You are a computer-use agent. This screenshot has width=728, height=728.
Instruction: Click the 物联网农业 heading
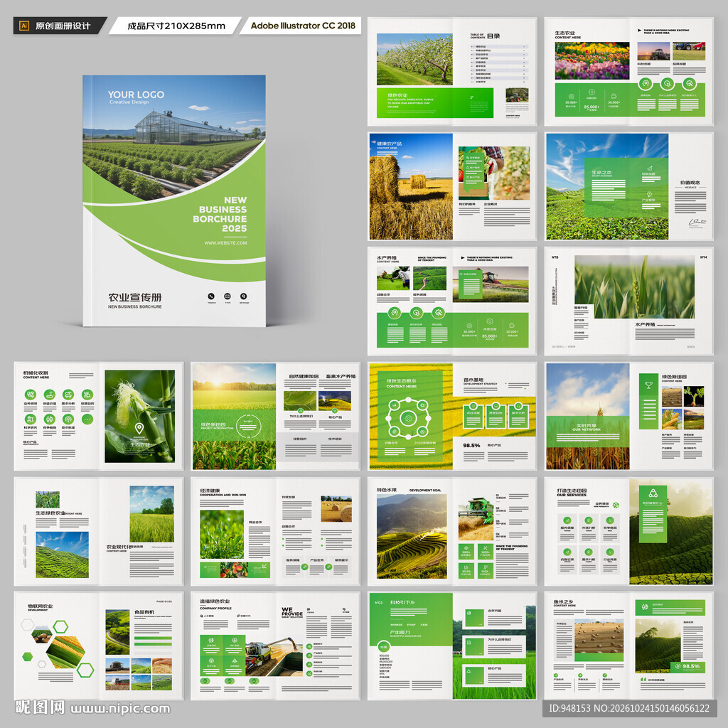[x=41, y=606]
